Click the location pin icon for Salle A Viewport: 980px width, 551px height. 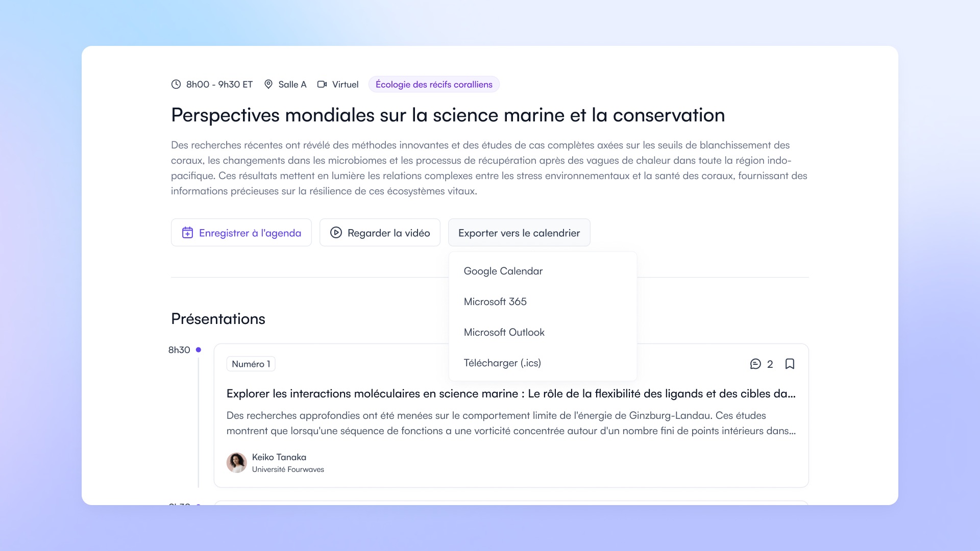click(268, 84)
